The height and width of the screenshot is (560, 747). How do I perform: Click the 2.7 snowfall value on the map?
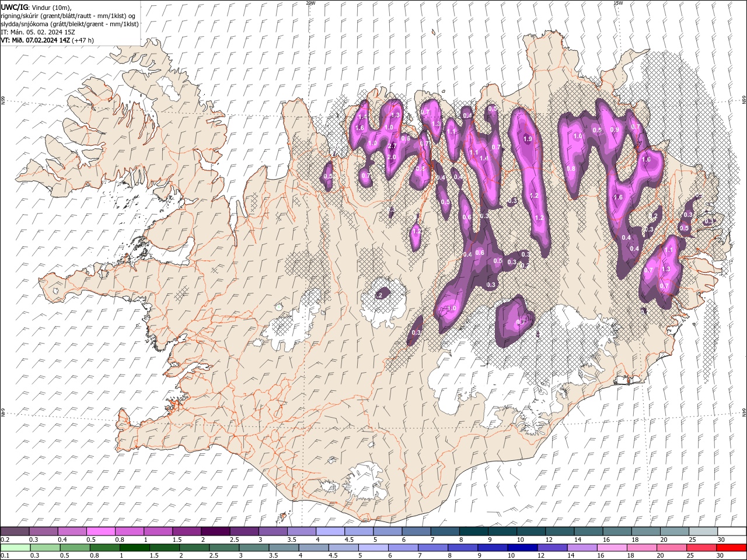[x=392, y=146]
